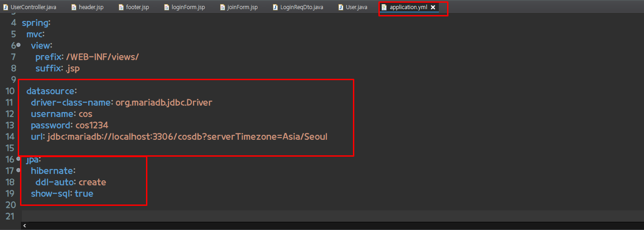This screenshot has height=230, width=644.
Task: Click the 'show-sql' key
Action: [x=51, y=194]
